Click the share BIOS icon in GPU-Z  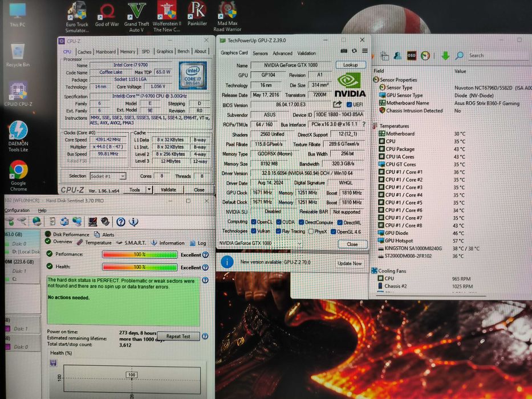(337, 104)
